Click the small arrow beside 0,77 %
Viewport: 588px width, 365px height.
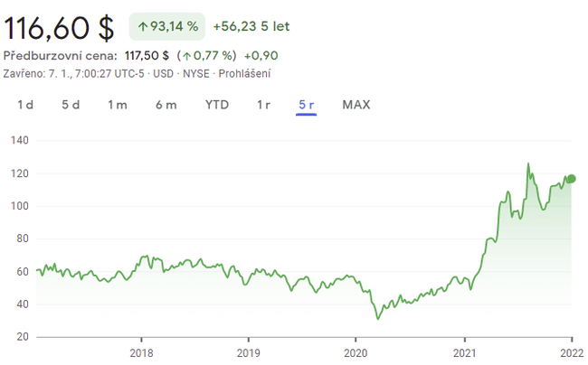186,56
